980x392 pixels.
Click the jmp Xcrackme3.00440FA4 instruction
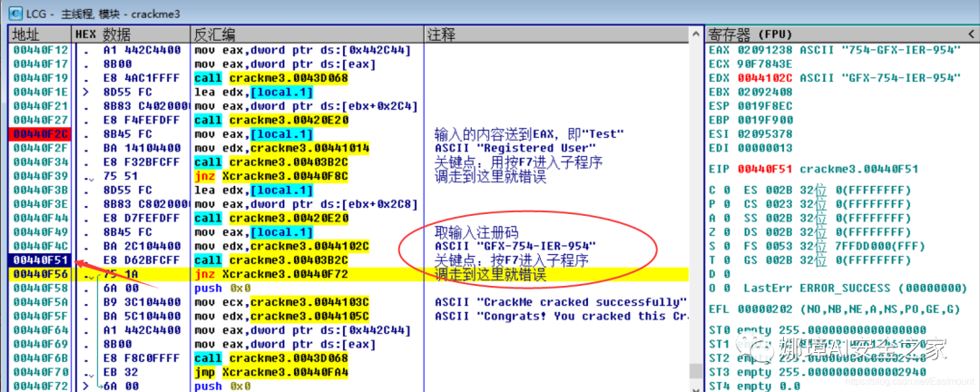tap(271, 373)
